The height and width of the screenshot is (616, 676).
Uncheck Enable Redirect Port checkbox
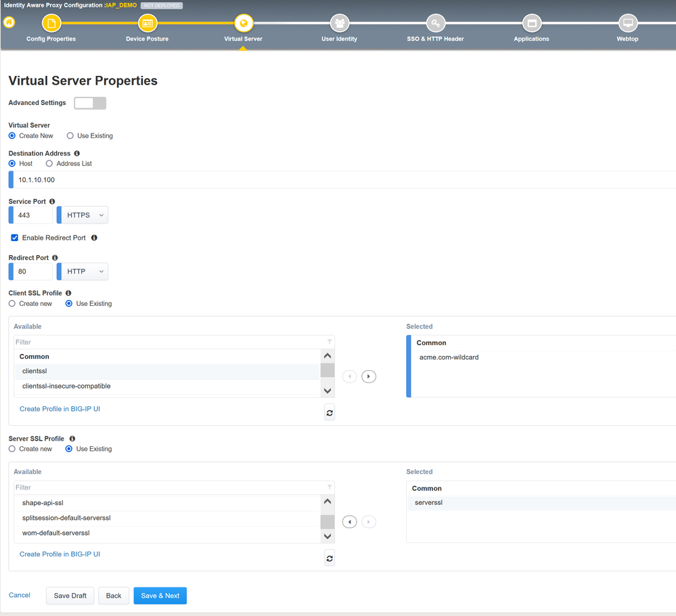pos(14,238)
